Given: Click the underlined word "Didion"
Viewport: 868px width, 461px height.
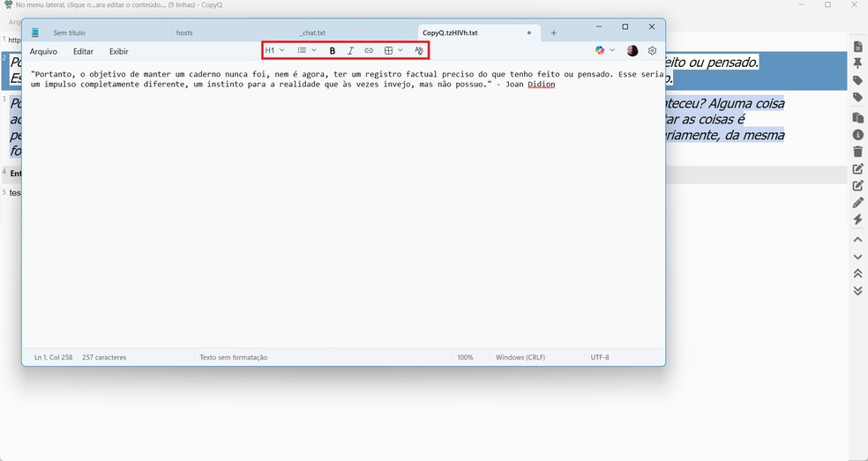Looking at the screenshot, I should (x=542, y=84).
